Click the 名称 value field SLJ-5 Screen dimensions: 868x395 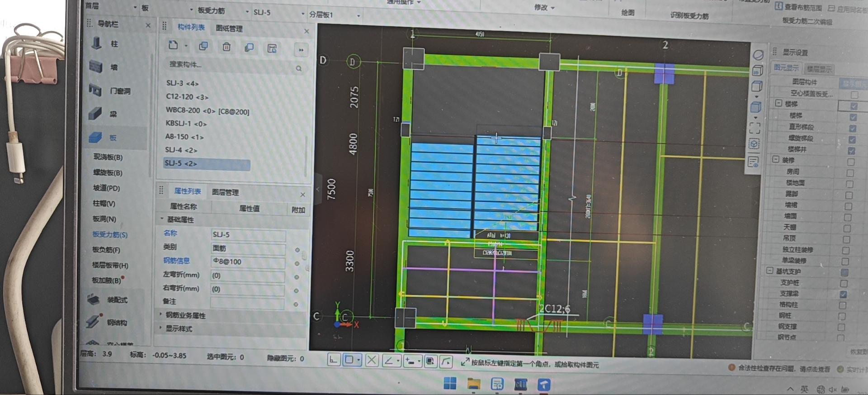point(248,235)
